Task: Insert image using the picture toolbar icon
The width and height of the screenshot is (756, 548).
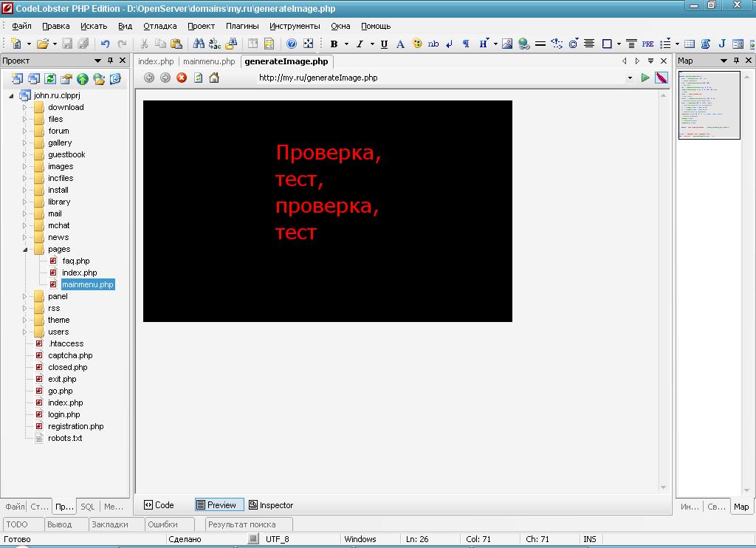Action: tap(507, 44)
